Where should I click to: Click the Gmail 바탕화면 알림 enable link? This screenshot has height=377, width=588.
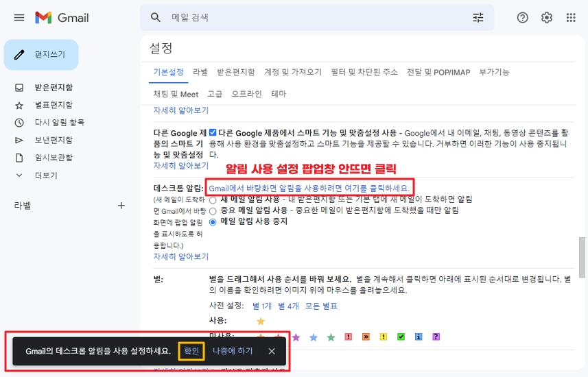pos(309,188)
